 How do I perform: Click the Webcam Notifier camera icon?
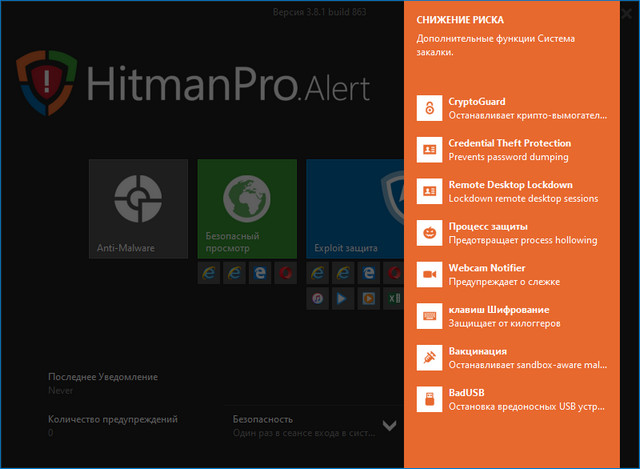(429, 273)
